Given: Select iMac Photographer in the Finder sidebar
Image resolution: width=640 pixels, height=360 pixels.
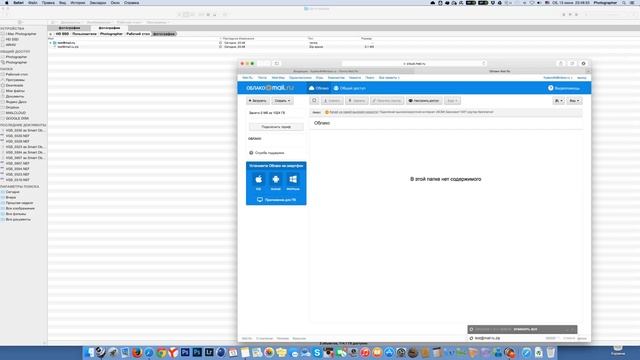Looking at the screenshot, I should click(20, 34).
